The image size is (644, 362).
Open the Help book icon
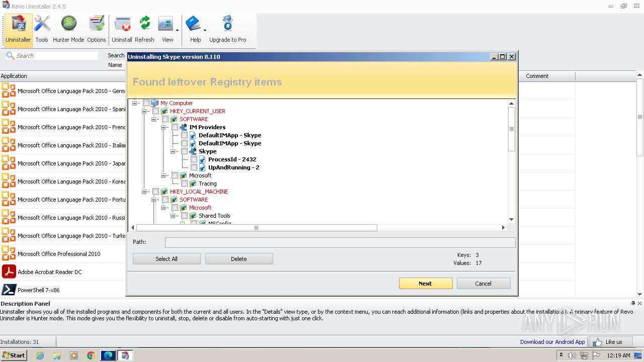(x=193, y=24)
